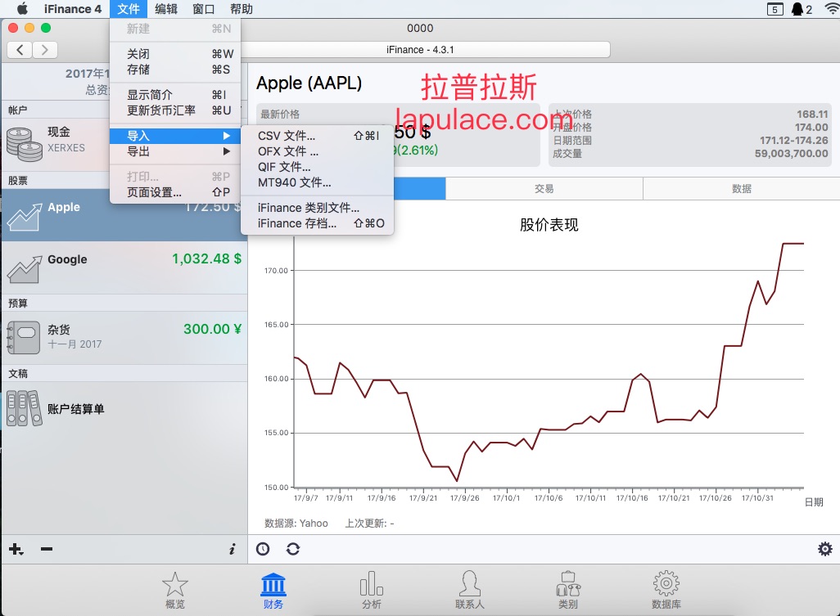Open the 帮助 menu

241,9
